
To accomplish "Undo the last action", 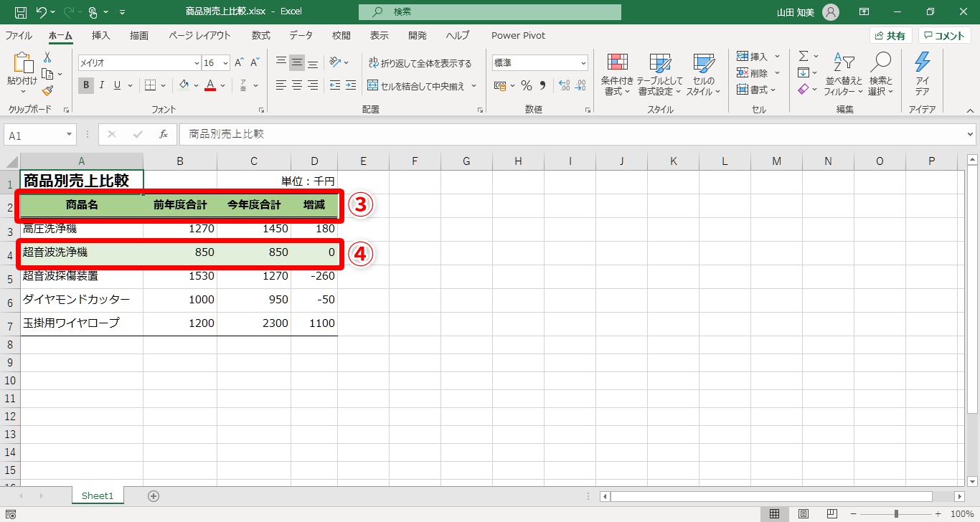I will coord(41,12).
